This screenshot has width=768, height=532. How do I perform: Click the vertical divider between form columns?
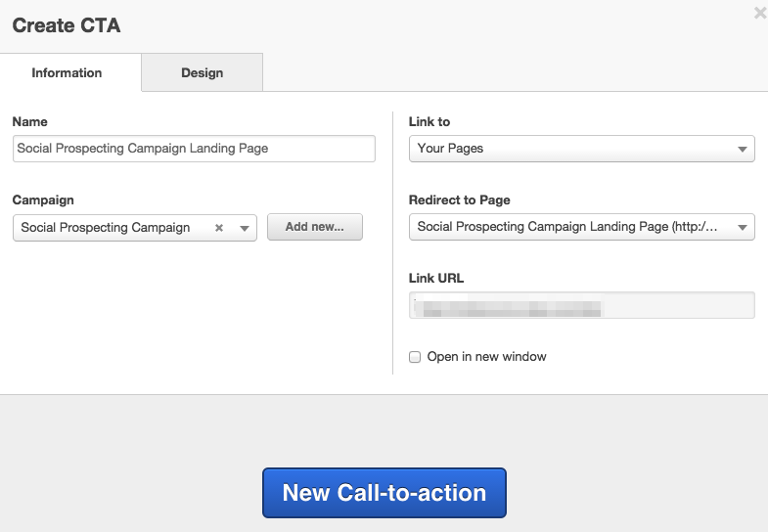pos(392,243)
